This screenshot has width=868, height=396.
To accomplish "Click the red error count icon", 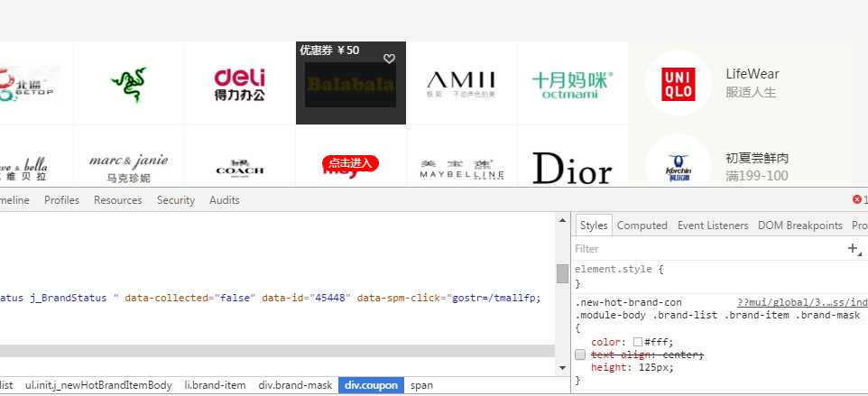I will coord(857,199).
